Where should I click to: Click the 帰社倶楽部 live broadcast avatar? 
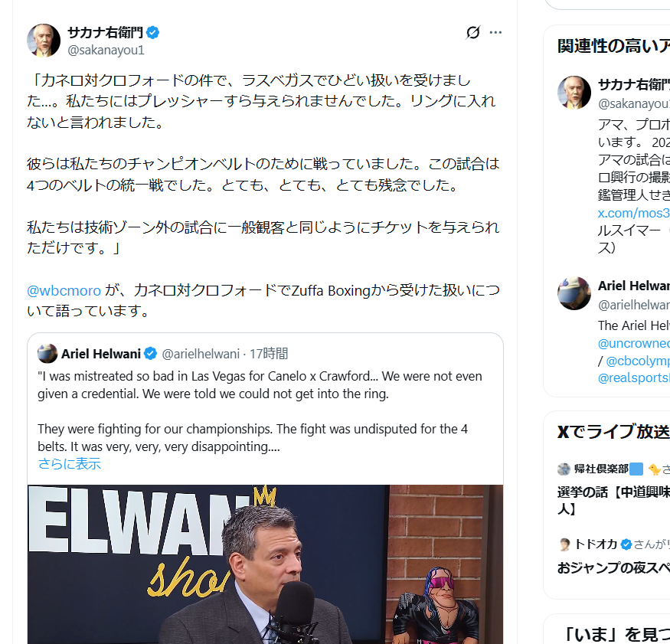coord(564,469)
